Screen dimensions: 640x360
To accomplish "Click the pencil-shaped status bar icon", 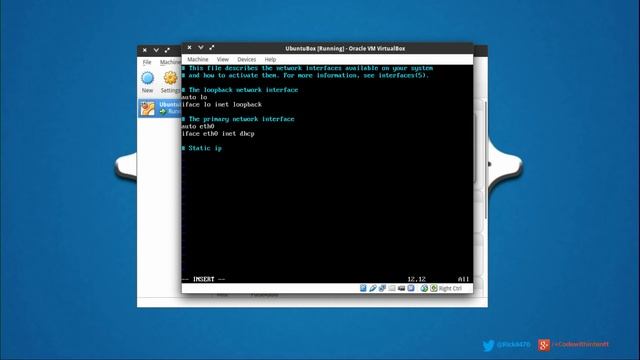I will click(x=373, y=288).
